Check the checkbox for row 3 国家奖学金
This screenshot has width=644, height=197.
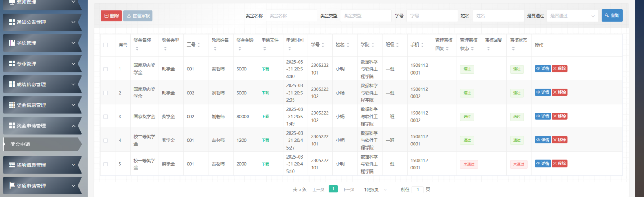click(106, 117)
